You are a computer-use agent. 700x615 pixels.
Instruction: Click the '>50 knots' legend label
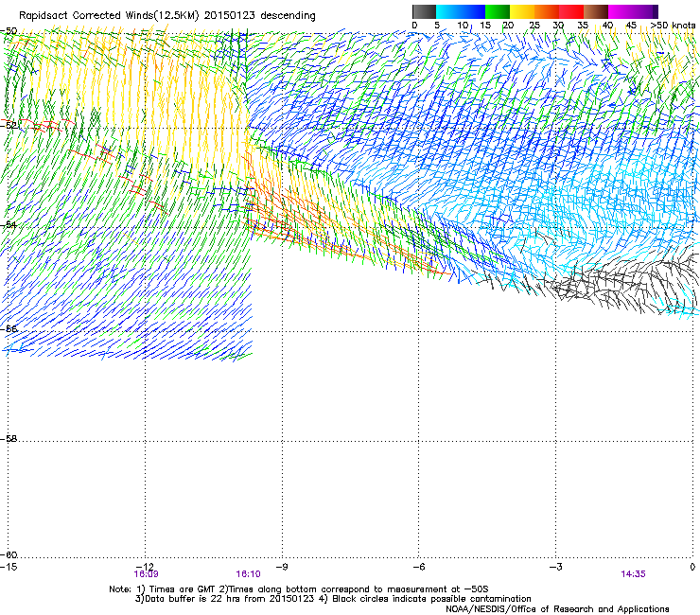[x=673, y=26]
